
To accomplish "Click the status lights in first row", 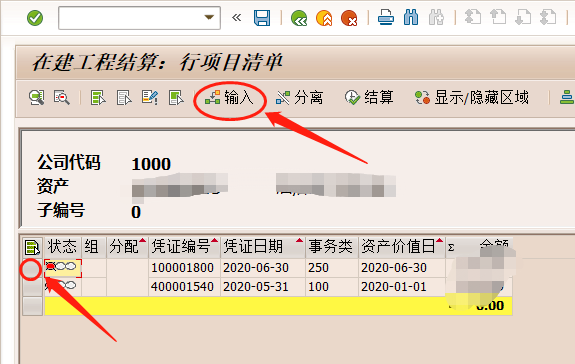I will point(62,268).
